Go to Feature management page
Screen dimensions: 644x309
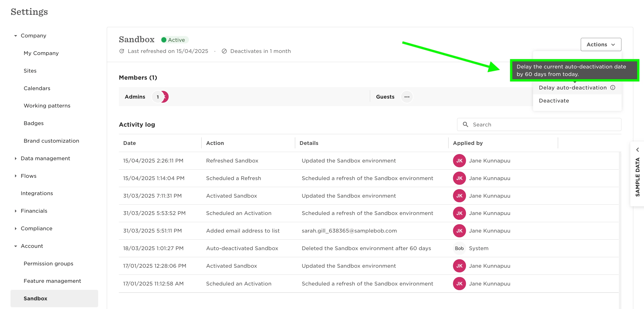click(52, 281)
